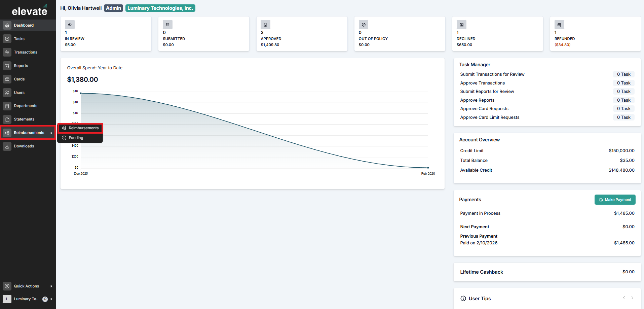Image resolution: width=644 pixels, height=309 pixels.
Task: Open Approve Card Limit Requests task link
Action: pyautogui.click(x=490, y=117)
